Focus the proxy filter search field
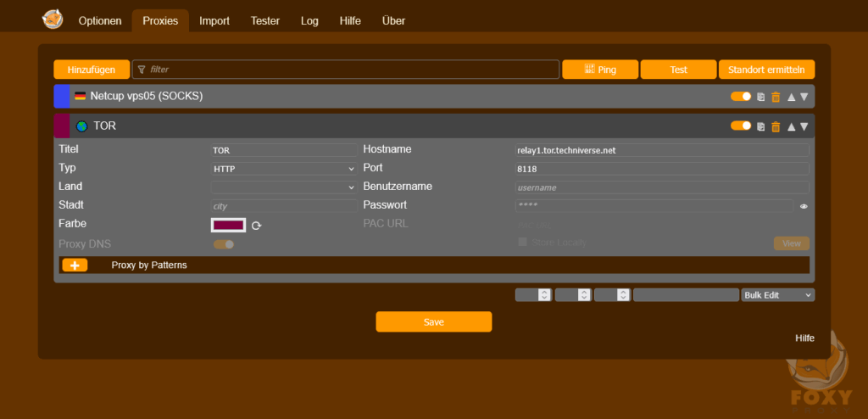The image size is (868, 419). click(x=346, y=70)
